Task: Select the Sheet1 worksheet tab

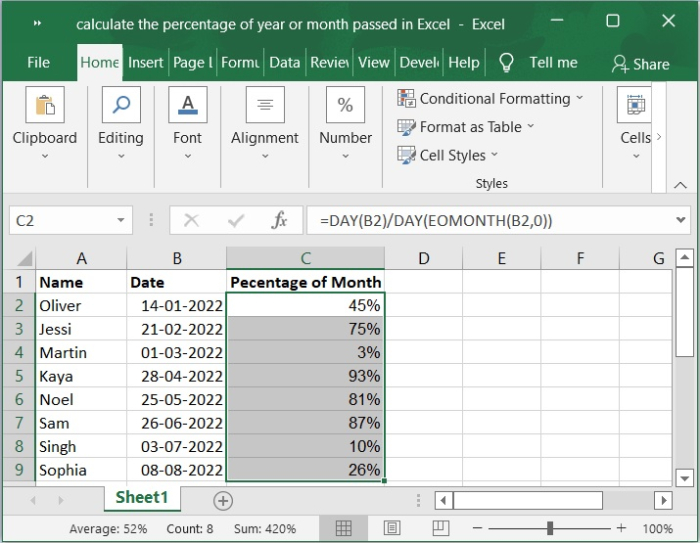Action: click(x=141, y=497)
